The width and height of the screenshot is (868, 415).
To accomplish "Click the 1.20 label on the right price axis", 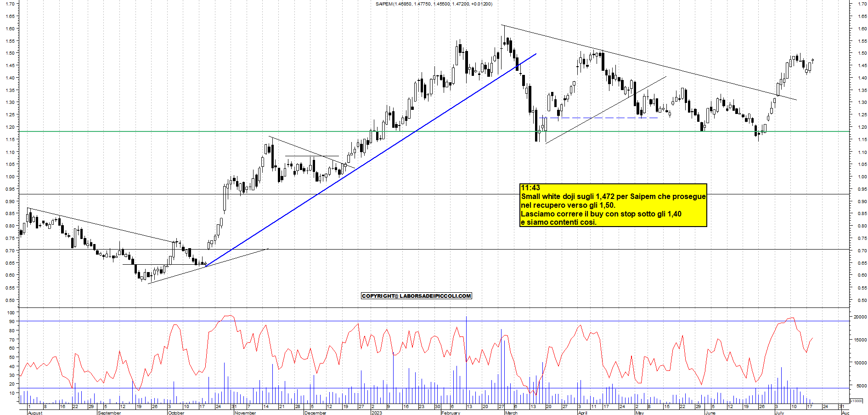I will (862, 127).
